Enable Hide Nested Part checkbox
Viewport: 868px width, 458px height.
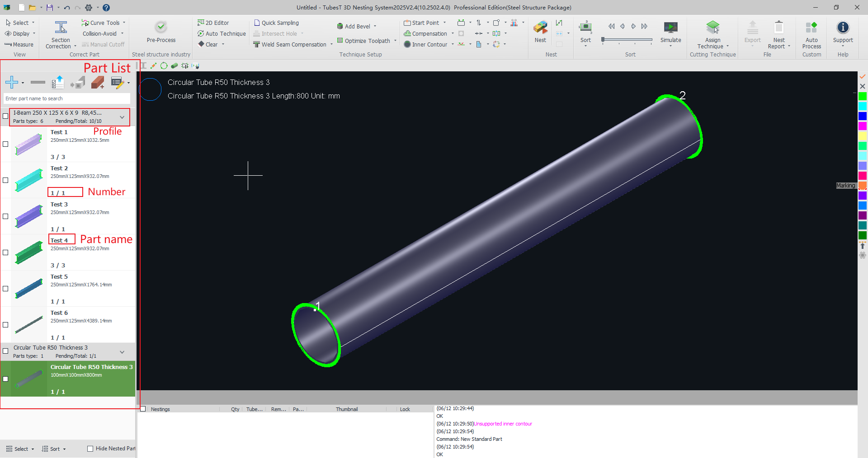(90, 449)
